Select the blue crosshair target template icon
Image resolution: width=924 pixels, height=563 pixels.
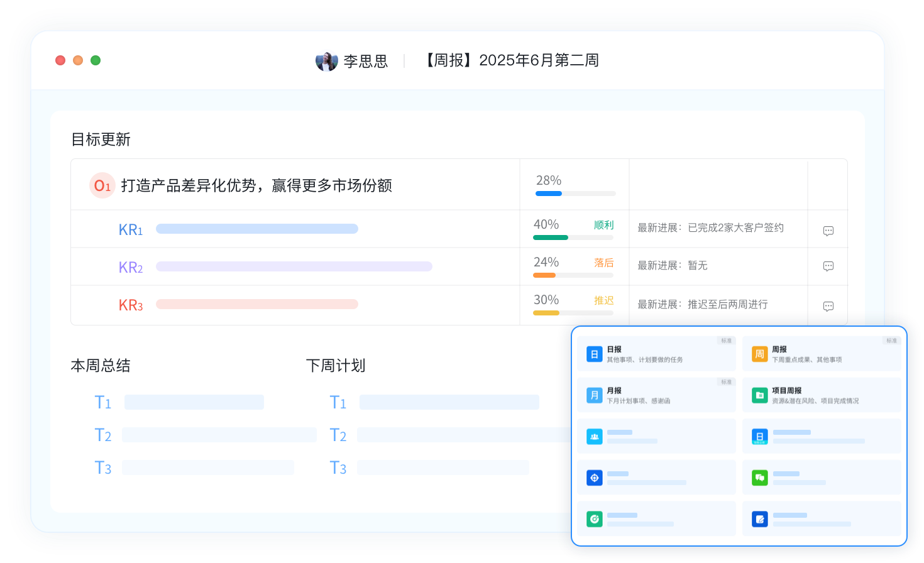point(594,478)
